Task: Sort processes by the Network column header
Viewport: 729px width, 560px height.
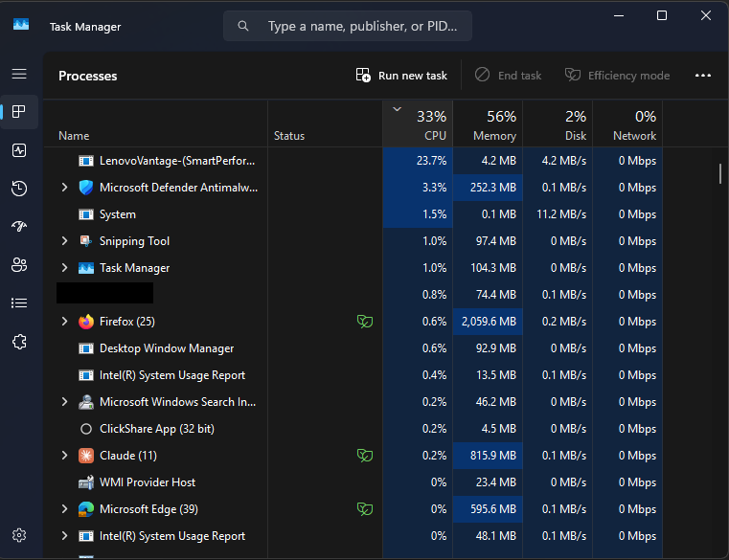Action: click(x=627, y=124)
